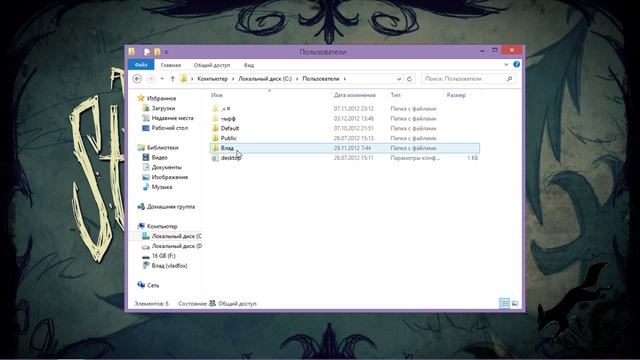Open the Общий доступ ribbon tab
Screen dimensions: 640x360
(212, 65)
